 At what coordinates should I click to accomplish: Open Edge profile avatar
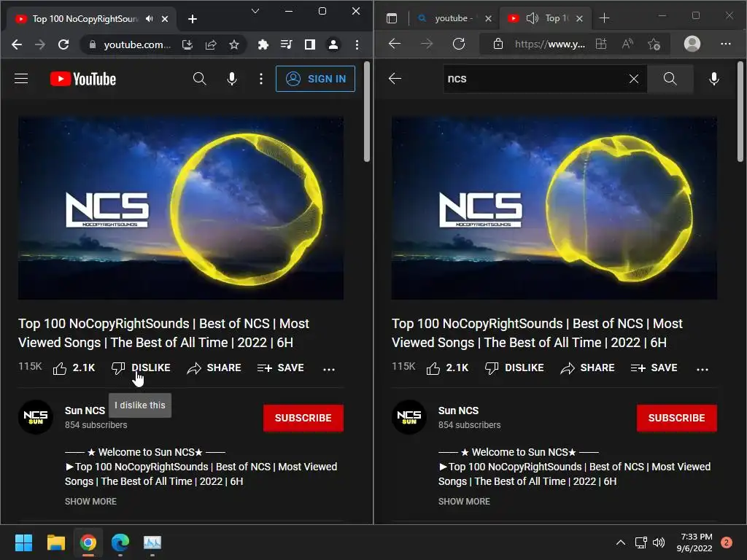pyautogui.click(x=692, y=44)
